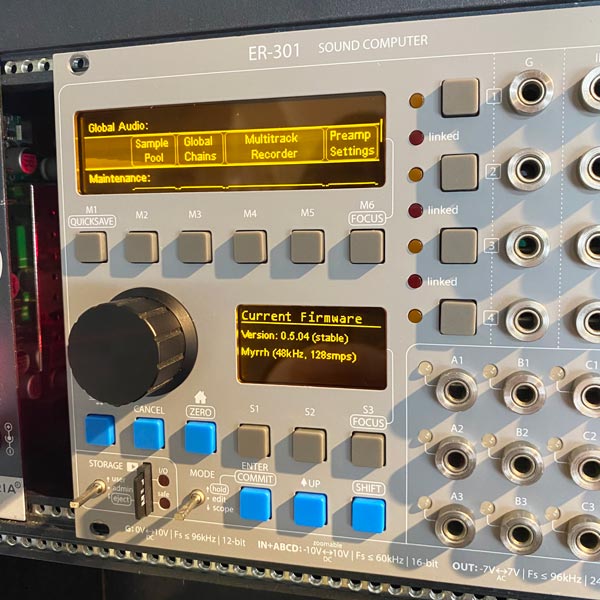Tap the blue ENTER COMMIT button

tap(255, 504)
